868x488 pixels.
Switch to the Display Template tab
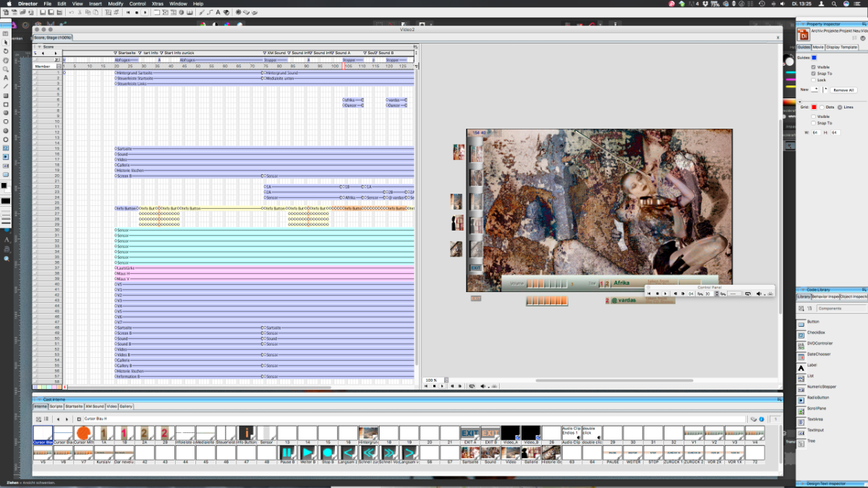(x=842, y=47)
